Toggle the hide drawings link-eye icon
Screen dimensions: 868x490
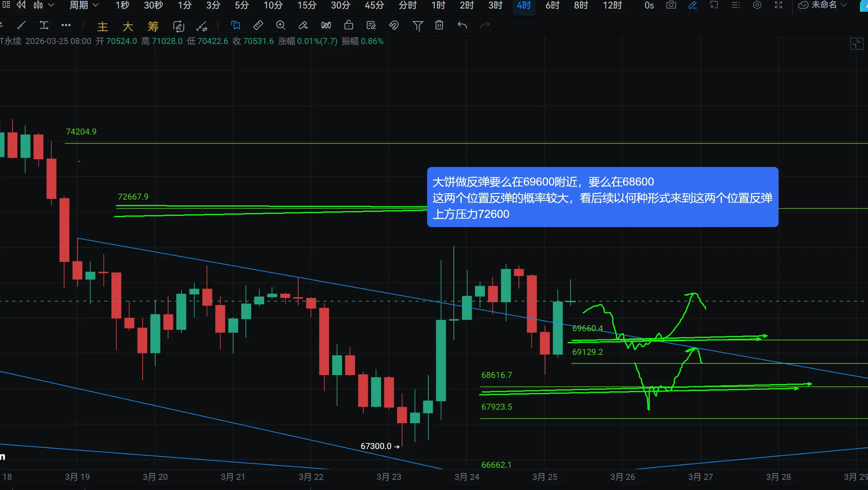394,26
